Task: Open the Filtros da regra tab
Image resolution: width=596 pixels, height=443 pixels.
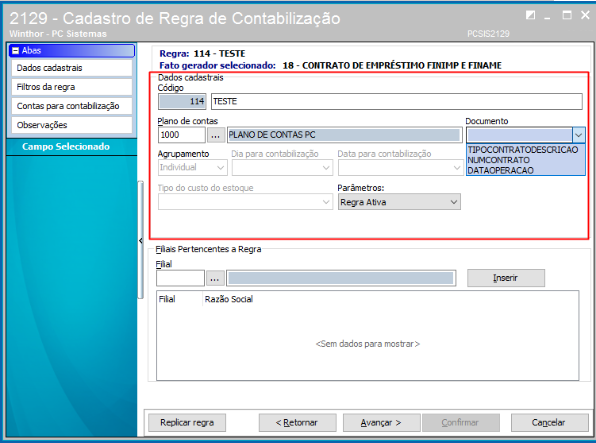Action: 71,87
